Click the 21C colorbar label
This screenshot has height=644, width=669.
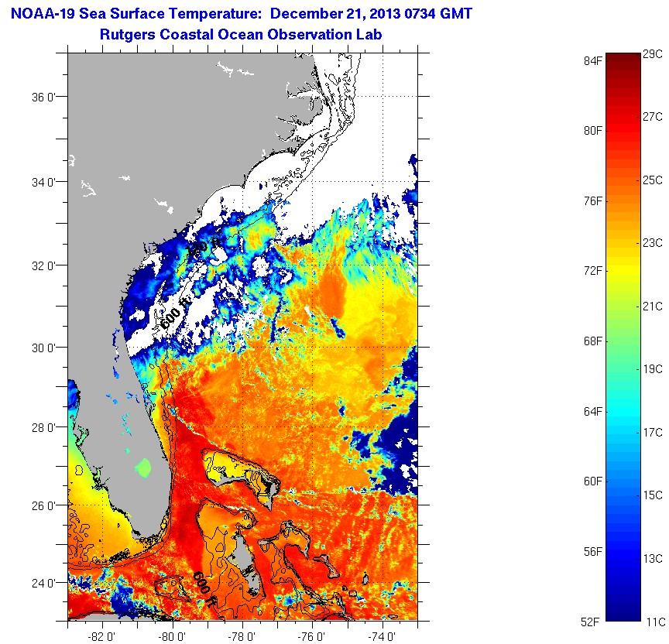pyautogui.click(x=653, y=307)
